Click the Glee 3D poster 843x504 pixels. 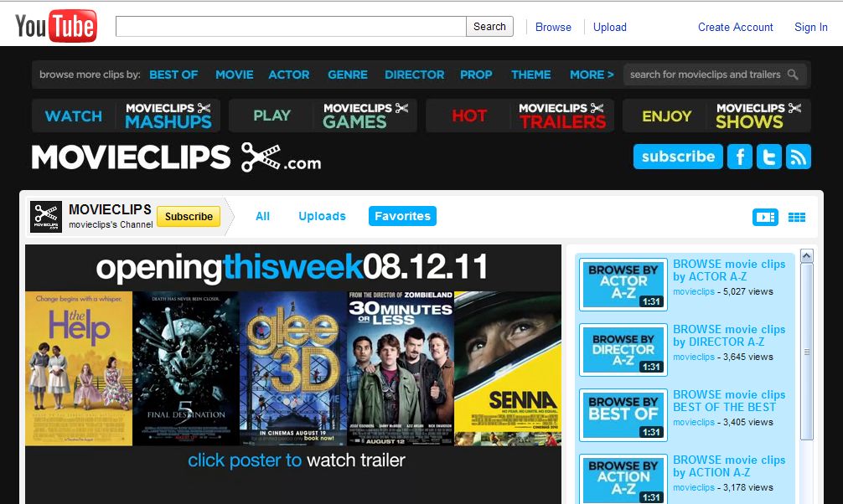[x=293, y=368]
